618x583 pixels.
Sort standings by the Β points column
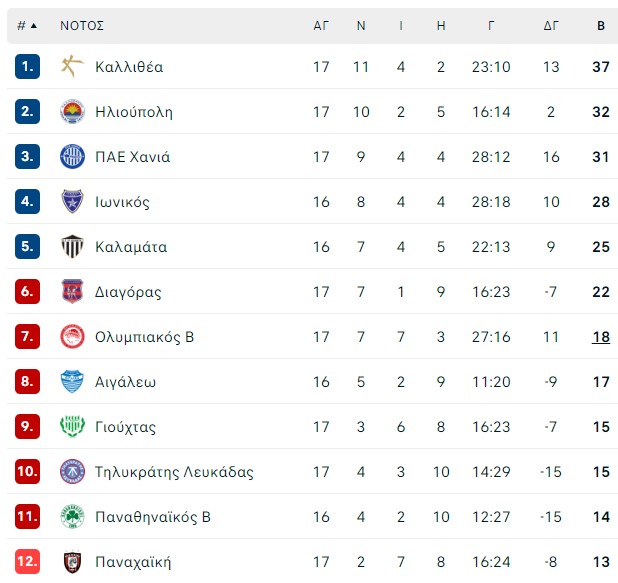pos(601,26)
